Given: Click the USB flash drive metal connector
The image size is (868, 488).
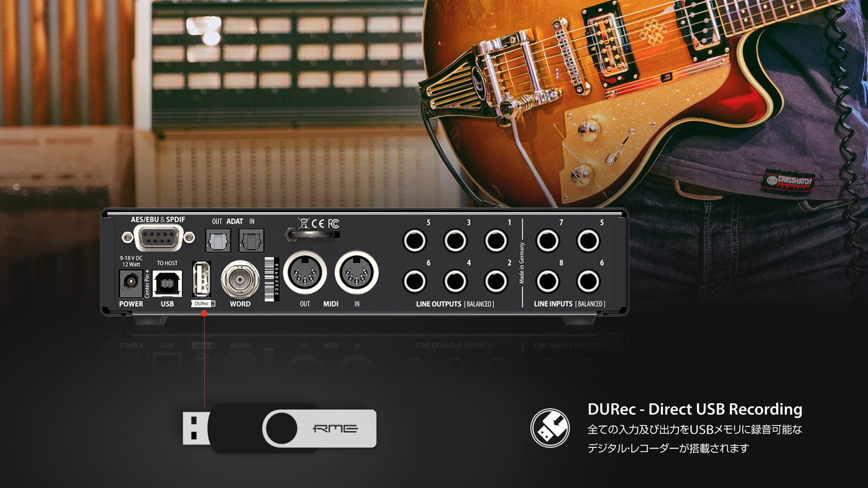Looking at the screenshot, I should 195,428.
